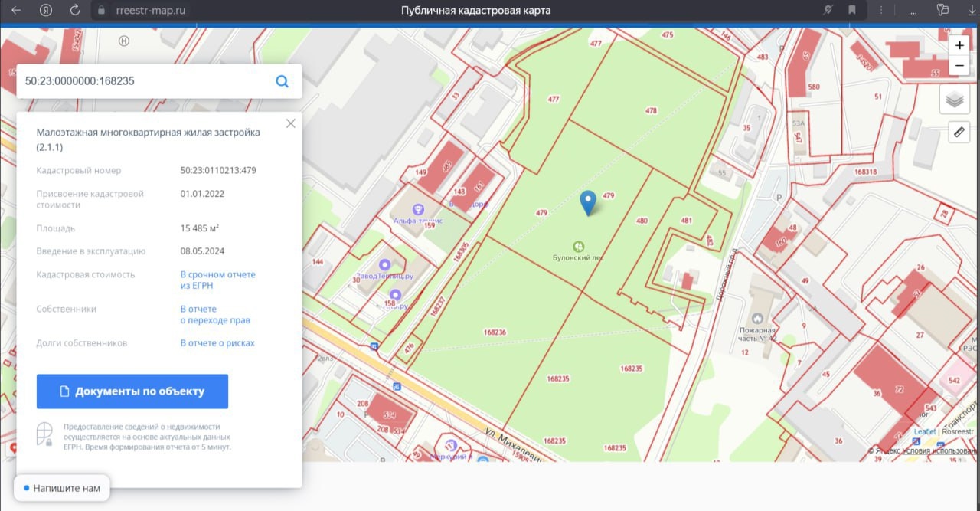Select the Булонский лес park marker
980x511 pixels.
pyautogui.click(x=578, y=247)
